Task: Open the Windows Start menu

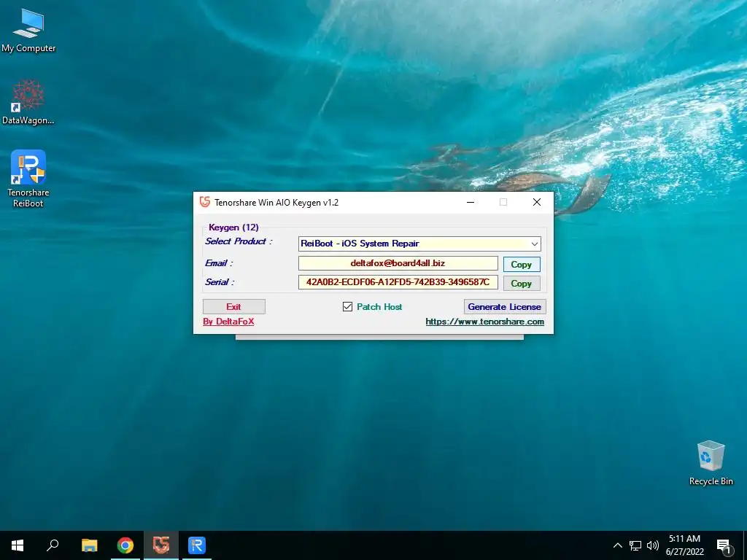Action: click(x=18, y=545)
